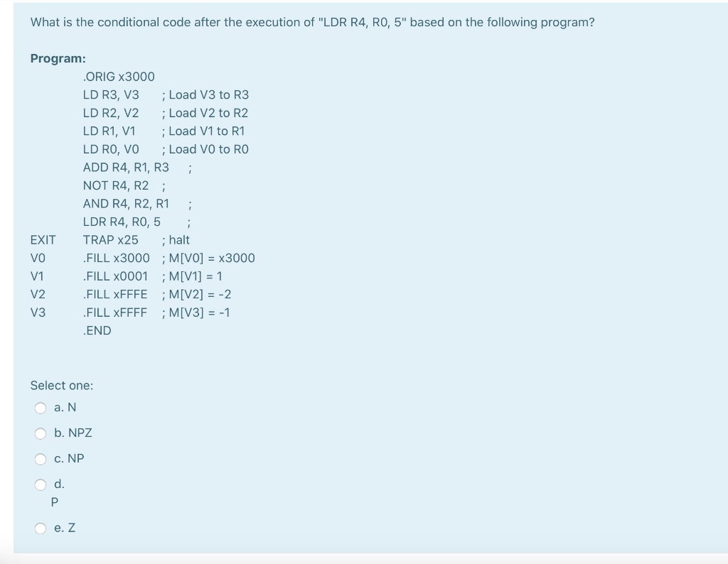Select answer option b. NPZ

(41, 433)
